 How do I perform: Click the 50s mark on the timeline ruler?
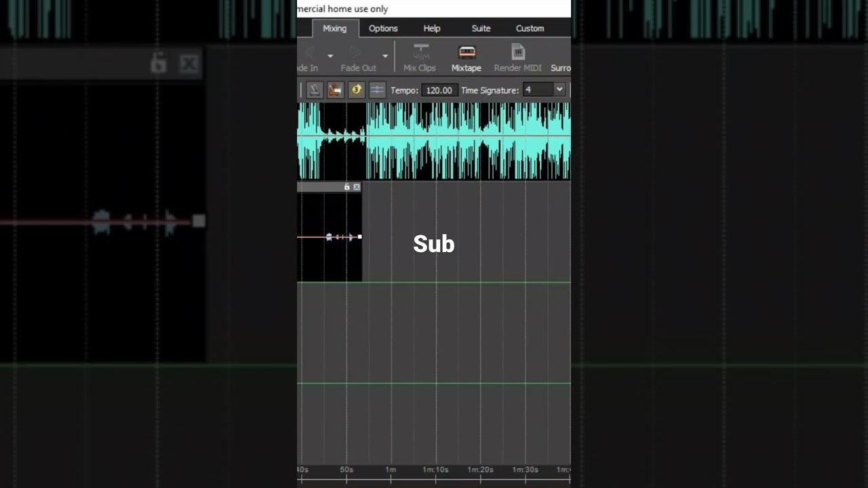(x=347, y=470)
